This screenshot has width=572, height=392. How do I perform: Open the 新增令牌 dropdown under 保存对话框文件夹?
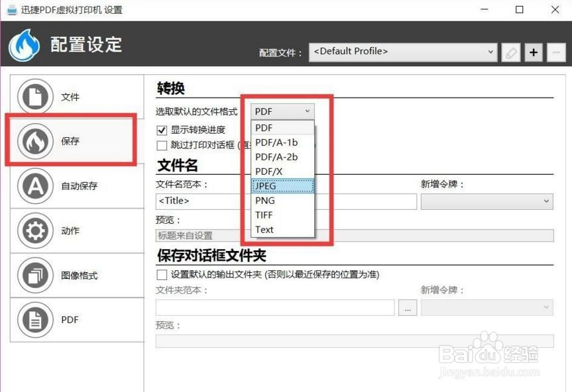[x=487, y=307]
